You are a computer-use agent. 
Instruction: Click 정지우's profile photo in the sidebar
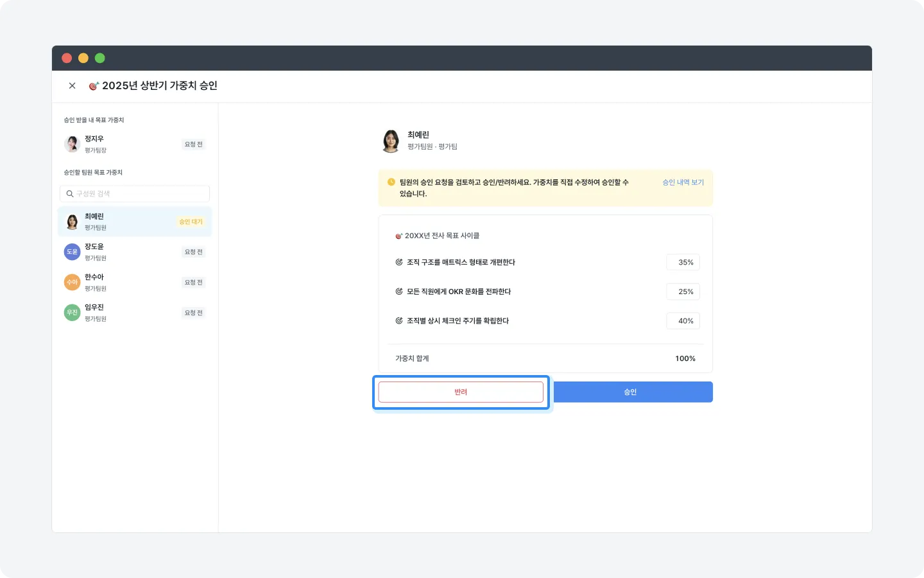tap(72, 144)
